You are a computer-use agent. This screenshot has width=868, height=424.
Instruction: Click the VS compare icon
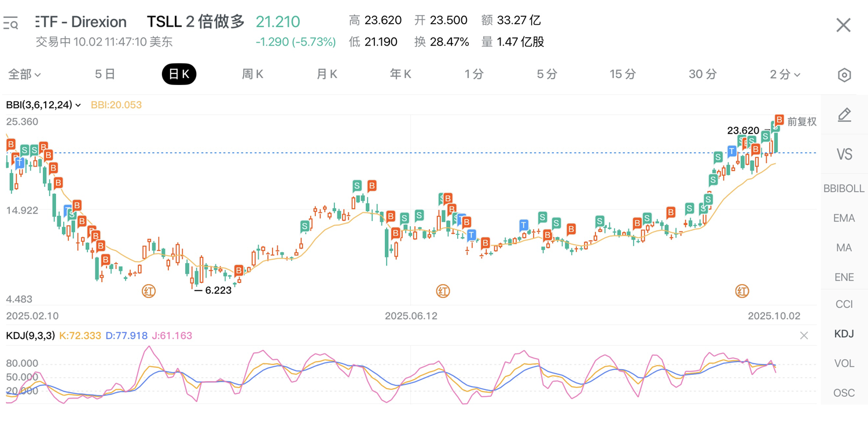pyautogui.click(x=844, y=154)
